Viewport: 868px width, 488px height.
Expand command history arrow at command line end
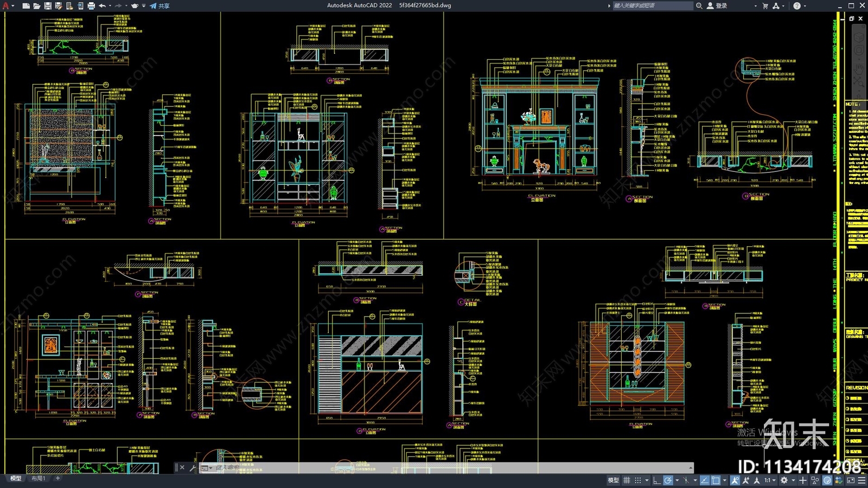[x=690, y=467]
